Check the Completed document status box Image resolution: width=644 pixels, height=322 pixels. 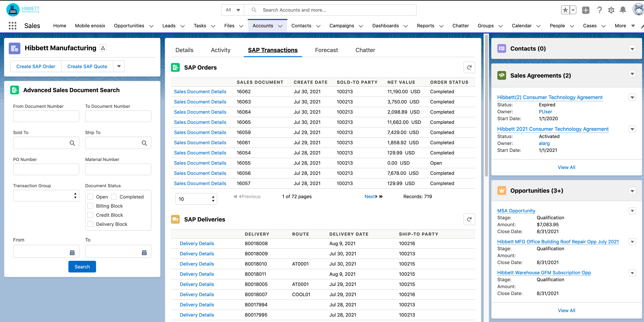(114, 197)
